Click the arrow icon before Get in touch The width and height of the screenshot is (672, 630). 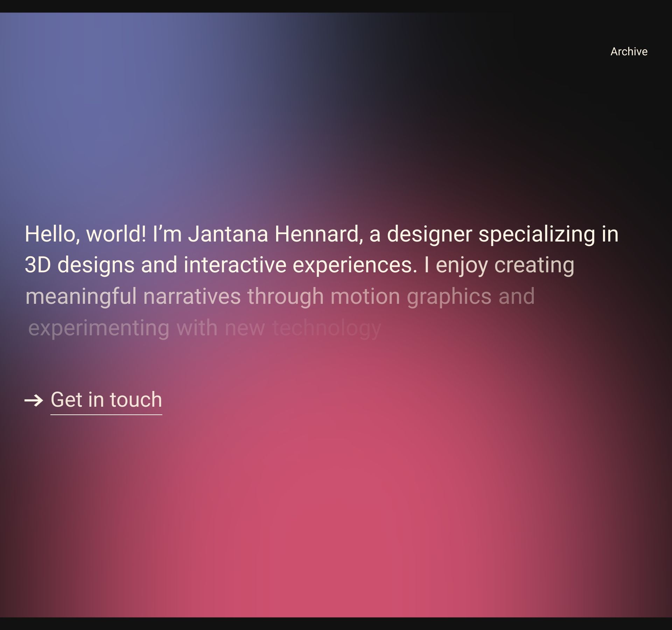[34, 400]
